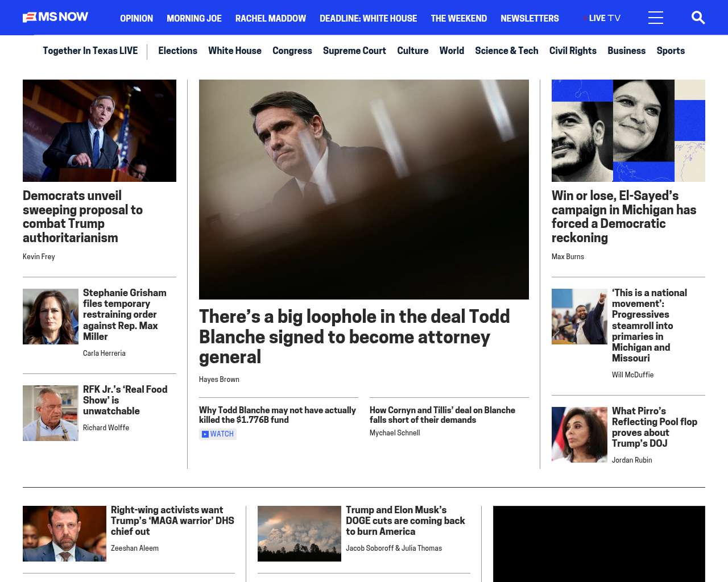Image resolution: width=728 pixels, height=582 pixels.
Task: Browse the Elections section
Action: click(177, 51)
